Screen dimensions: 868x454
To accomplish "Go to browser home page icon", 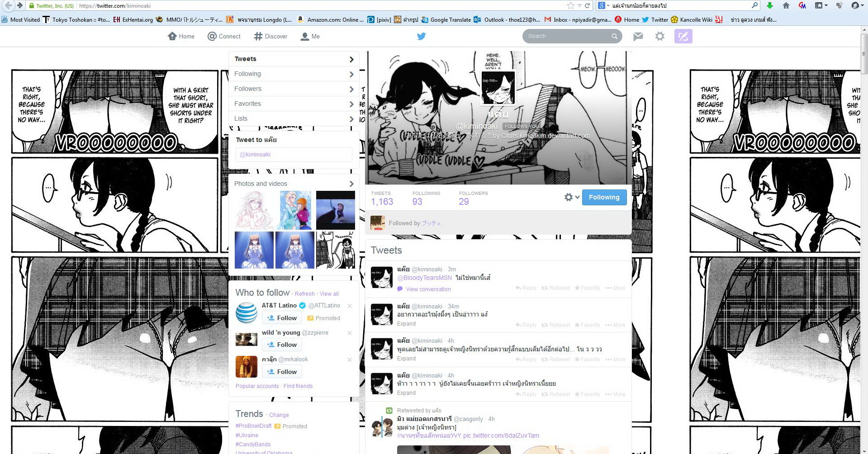I will pyautogui.click(x=786, y=5).
